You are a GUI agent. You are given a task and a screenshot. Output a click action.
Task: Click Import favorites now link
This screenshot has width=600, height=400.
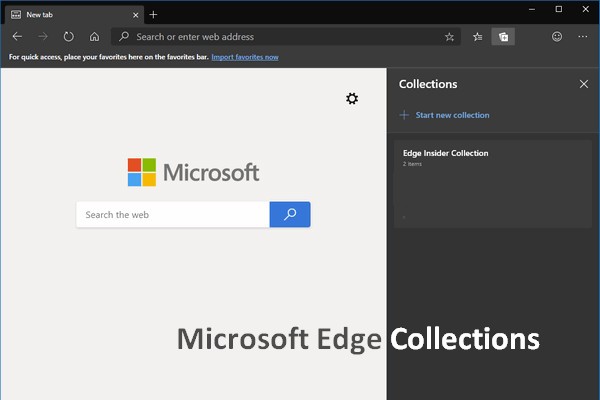click(245, 57)
